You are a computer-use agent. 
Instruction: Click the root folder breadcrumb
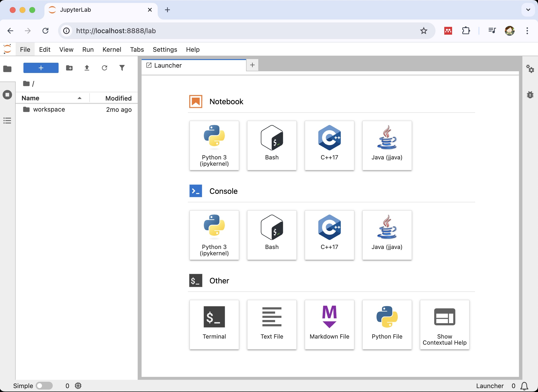click(x=26, y=84)
